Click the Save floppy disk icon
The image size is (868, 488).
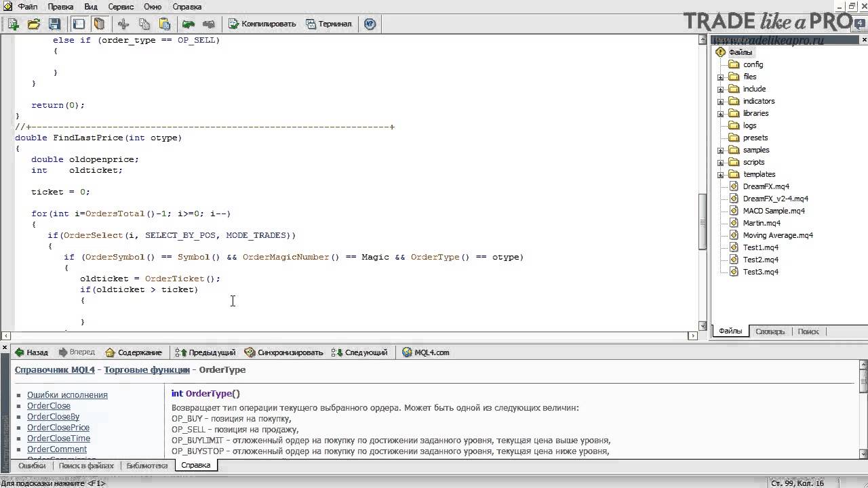[x=55, y=24]
